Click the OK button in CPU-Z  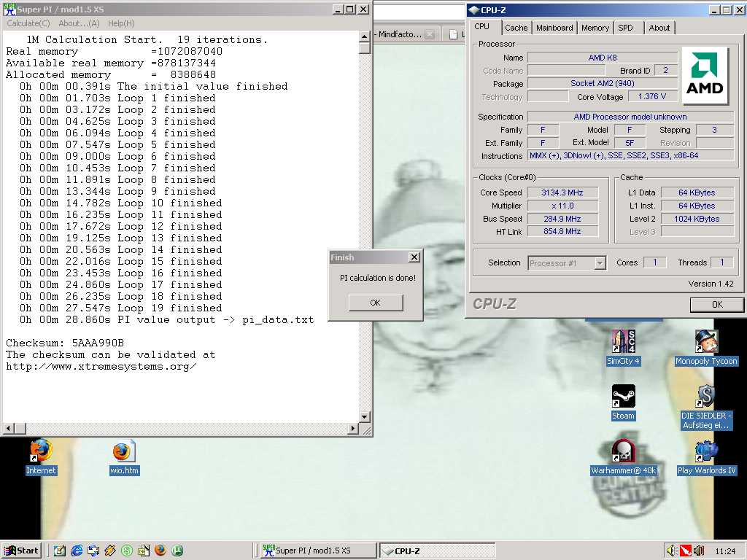pos(717,305)
